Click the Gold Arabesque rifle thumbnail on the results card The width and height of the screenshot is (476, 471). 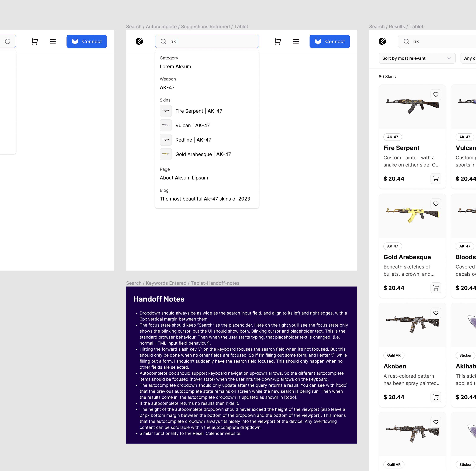click(x=412, y=215)
